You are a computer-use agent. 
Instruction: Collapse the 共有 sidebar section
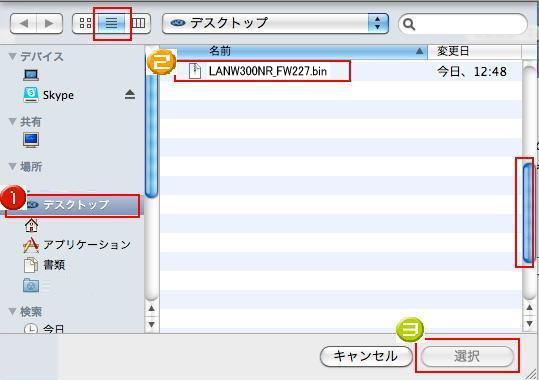pos(12,121)
